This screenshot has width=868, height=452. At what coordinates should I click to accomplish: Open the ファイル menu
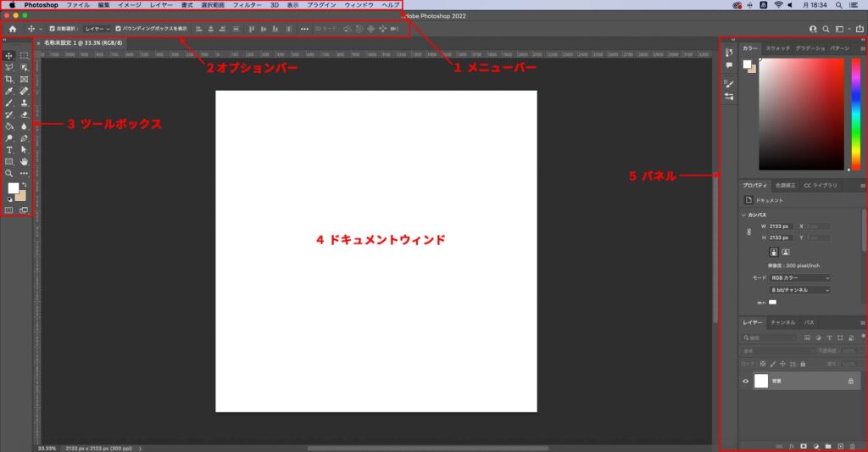[78, 5]
